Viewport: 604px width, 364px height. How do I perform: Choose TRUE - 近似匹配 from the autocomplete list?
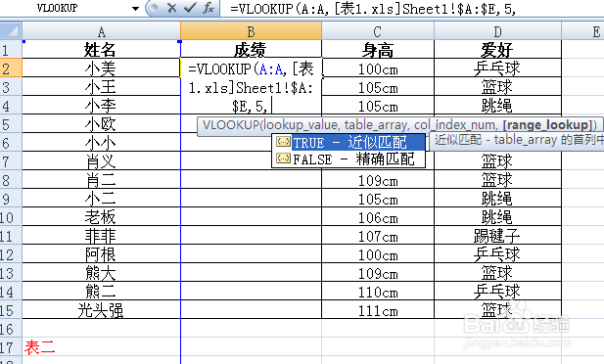pos(349,143)
